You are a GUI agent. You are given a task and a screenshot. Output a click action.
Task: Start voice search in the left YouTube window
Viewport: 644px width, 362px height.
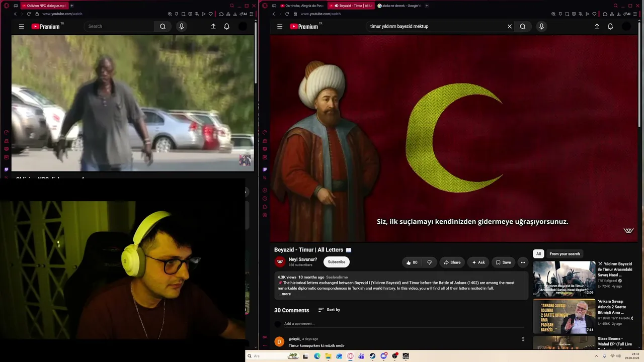pos(182,27)
